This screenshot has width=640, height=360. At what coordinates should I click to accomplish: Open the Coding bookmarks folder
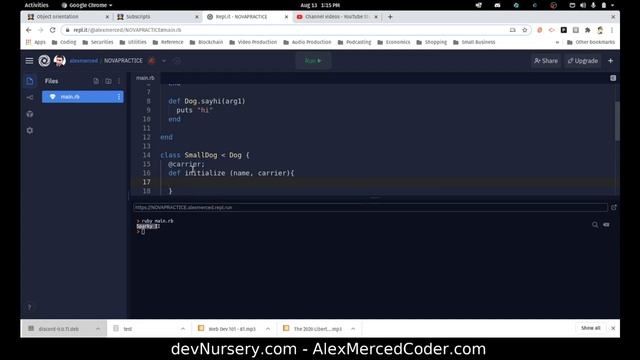(x=64, y=42)
